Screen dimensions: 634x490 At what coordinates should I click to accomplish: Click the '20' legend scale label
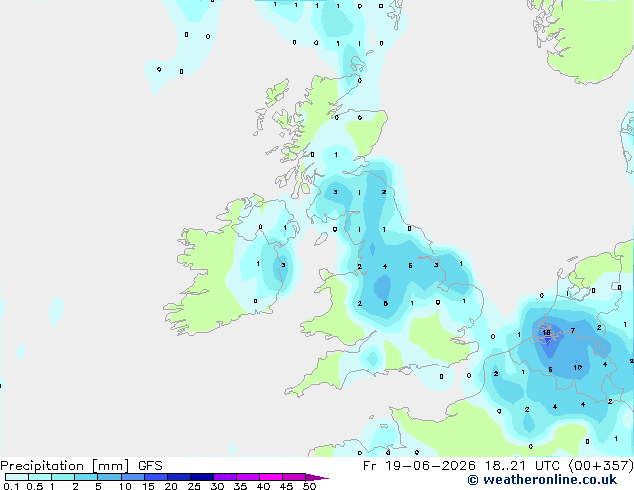tap(171, 486)
